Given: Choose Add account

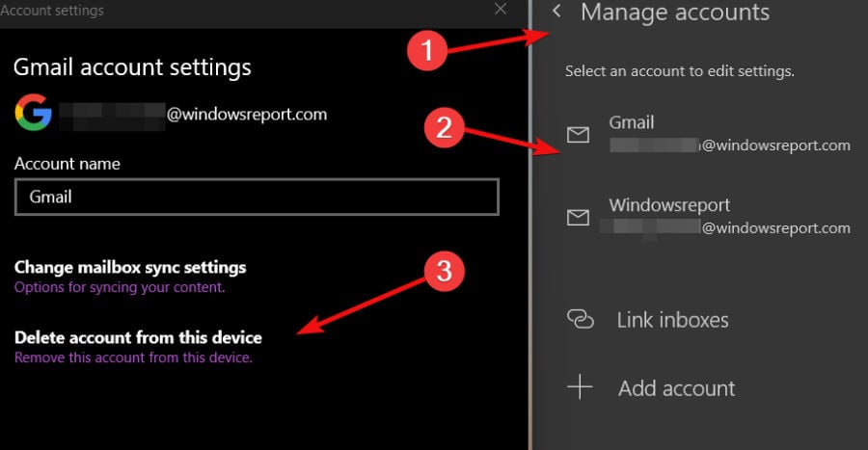Looking at the screenshot, I should click(x=651, y=388).
